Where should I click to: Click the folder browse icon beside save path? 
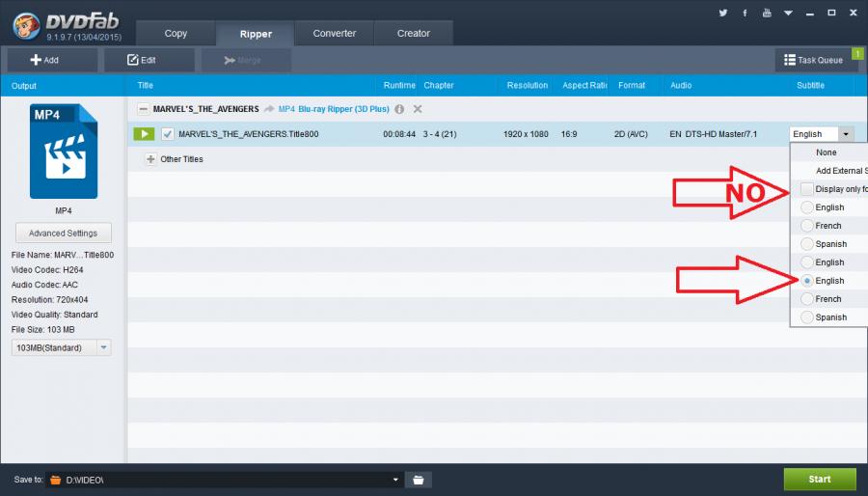click(x=419, y=480)
